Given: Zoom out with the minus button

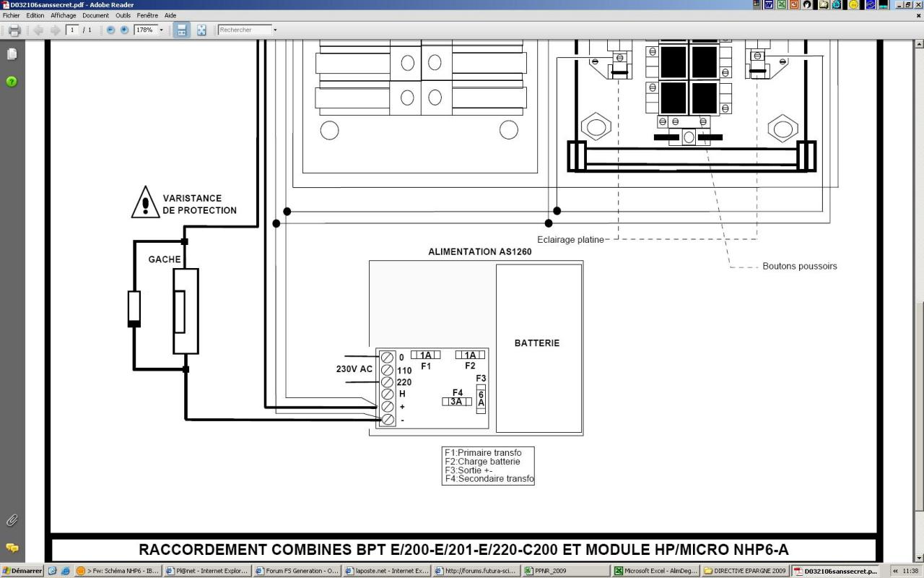Looking at the screenshot, I should click(x=110, y=30).
